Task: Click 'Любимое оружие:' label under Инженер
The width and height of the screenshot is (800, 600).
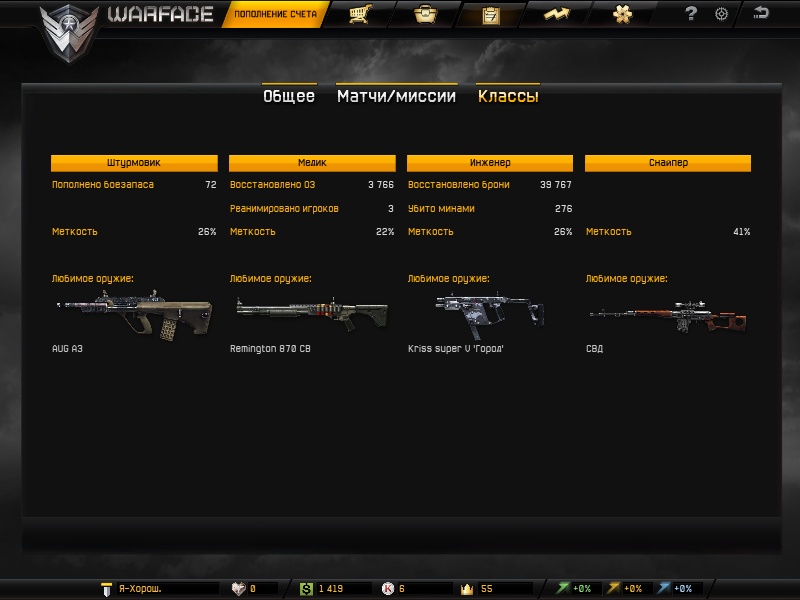Action: point(448,279)
